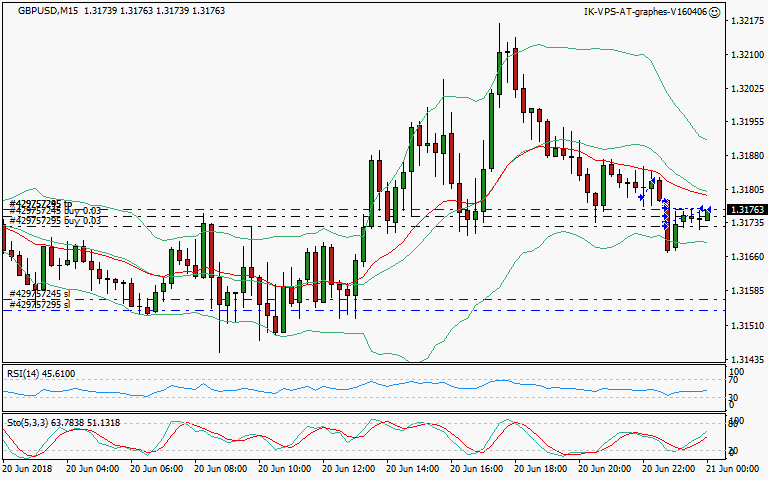Click the 20 Jun 18:00 time label
Viewport: 768px width, 480px height.
point(541,469)
